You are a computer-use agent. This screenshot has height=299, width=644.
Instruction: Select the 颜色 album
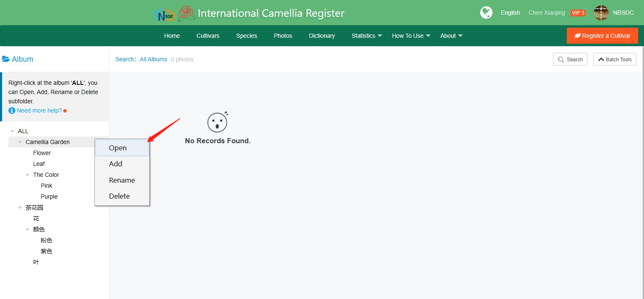(39, 229)
